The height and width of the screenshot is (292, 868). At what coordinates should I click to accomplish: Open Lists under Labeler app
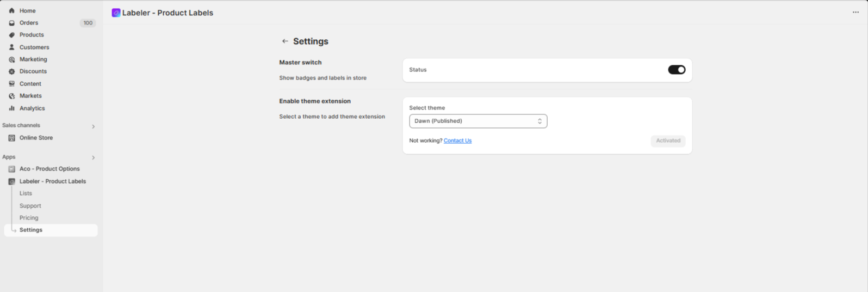click(26, 193)
